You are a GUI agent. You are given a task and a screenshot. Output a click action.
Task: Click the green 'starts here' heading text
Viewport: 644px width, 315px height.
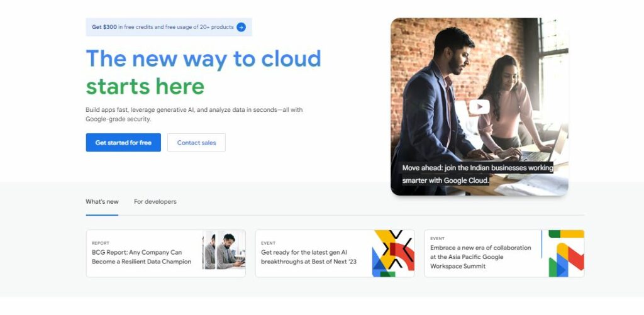click(x=145, y=86)
